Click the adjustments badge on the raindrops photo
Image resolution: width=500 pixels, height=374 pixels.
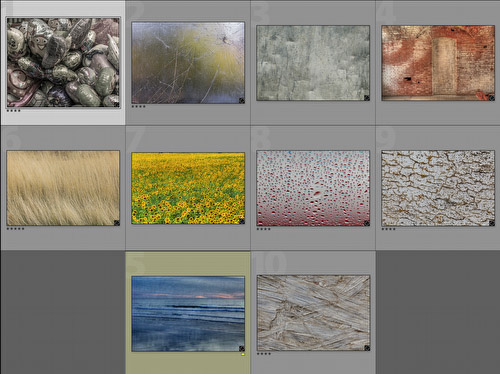tap(367, 223)
